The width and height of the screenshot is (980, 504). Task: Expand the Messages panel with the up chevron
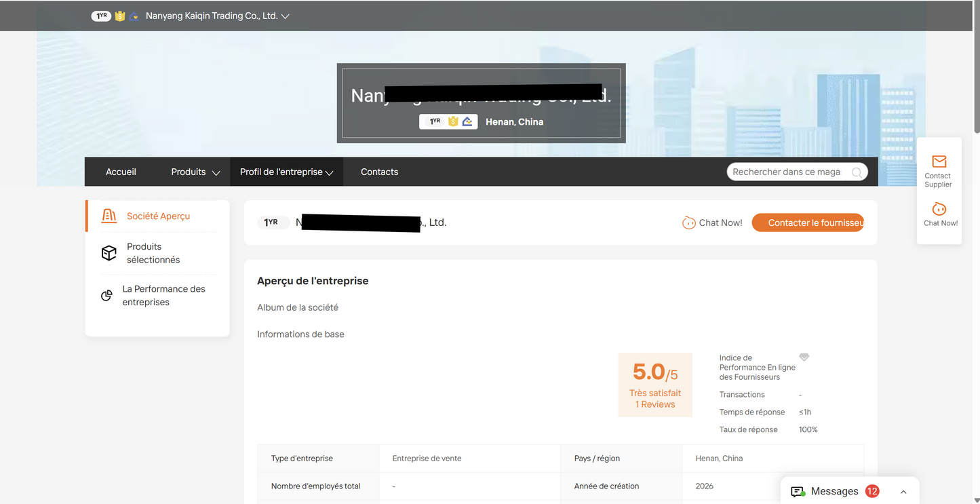click(x=903, y=492)
